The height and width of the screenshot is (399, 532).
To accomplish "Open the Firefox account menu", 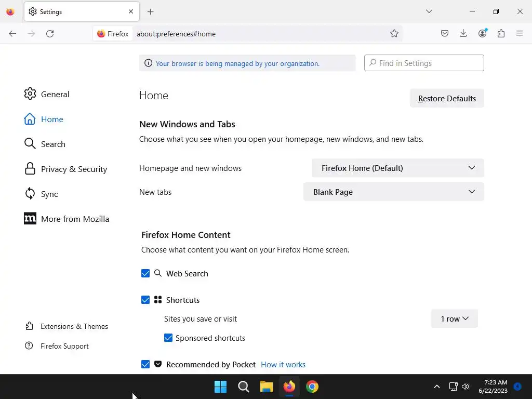I will click(x=483, y=33).
